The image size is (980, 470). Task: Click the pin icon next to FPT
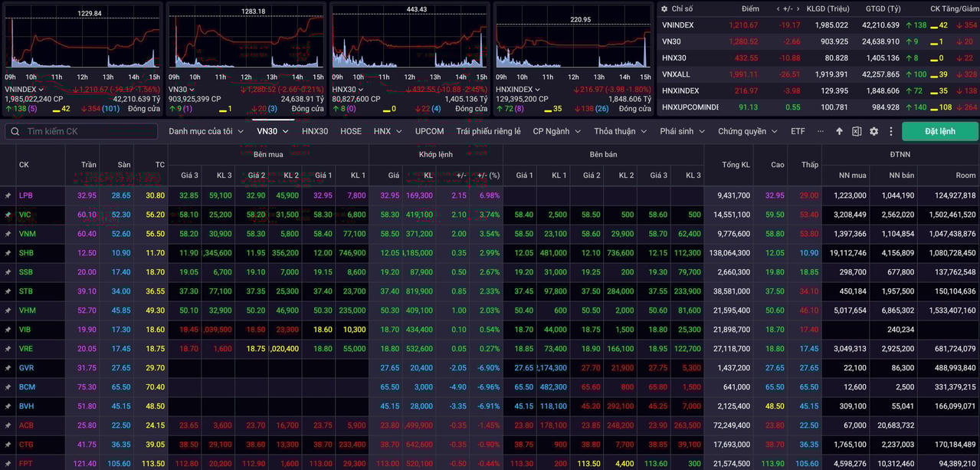pyautogui.click(x=8, y=464)
